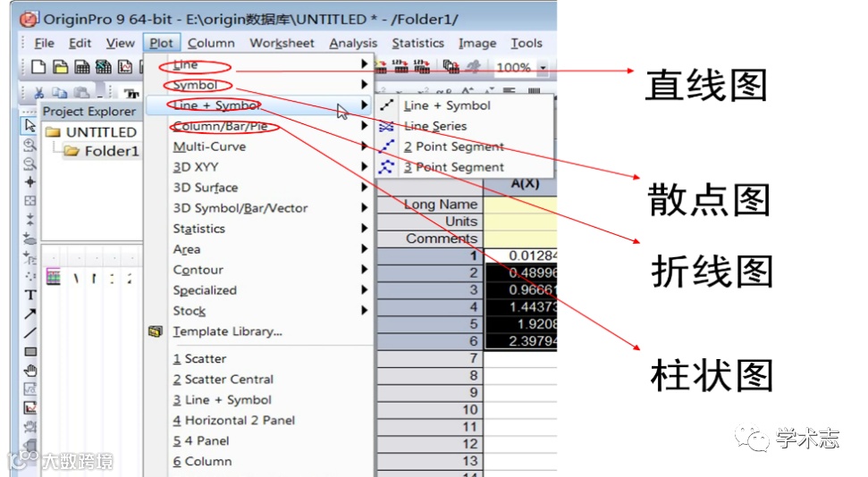Open the Tools menu
Screen dimensions: 868x477
coord(526,43)
